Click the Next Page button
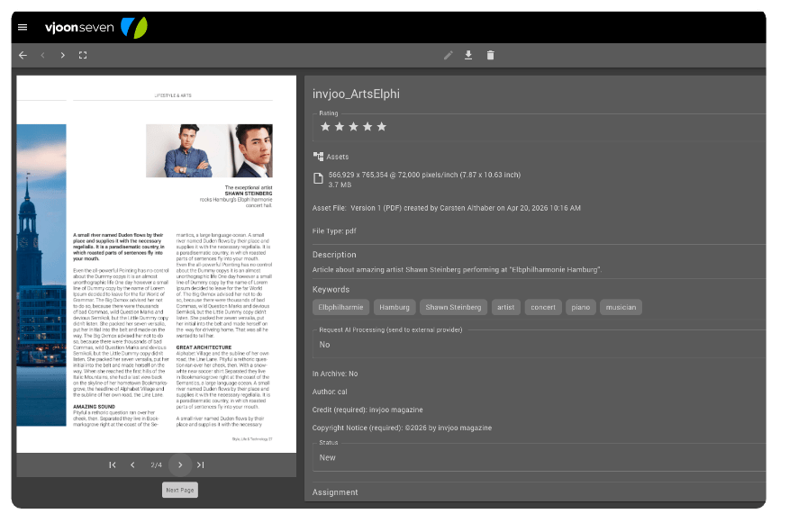This screenshot has height=532, width=798. pyautogui.click(x=179, y=490)
